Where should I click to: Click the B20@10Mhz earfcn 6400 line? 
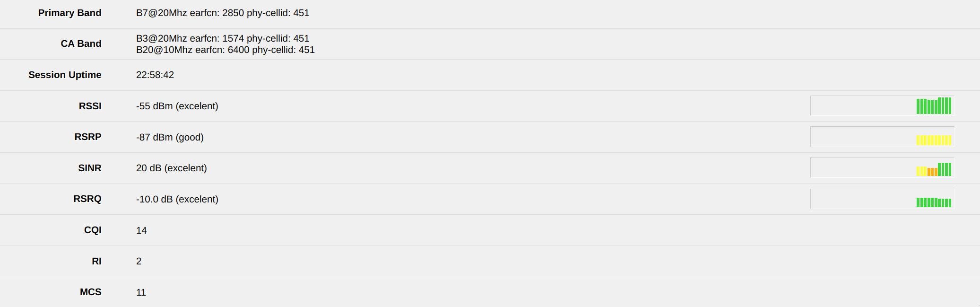pos(225,50)
